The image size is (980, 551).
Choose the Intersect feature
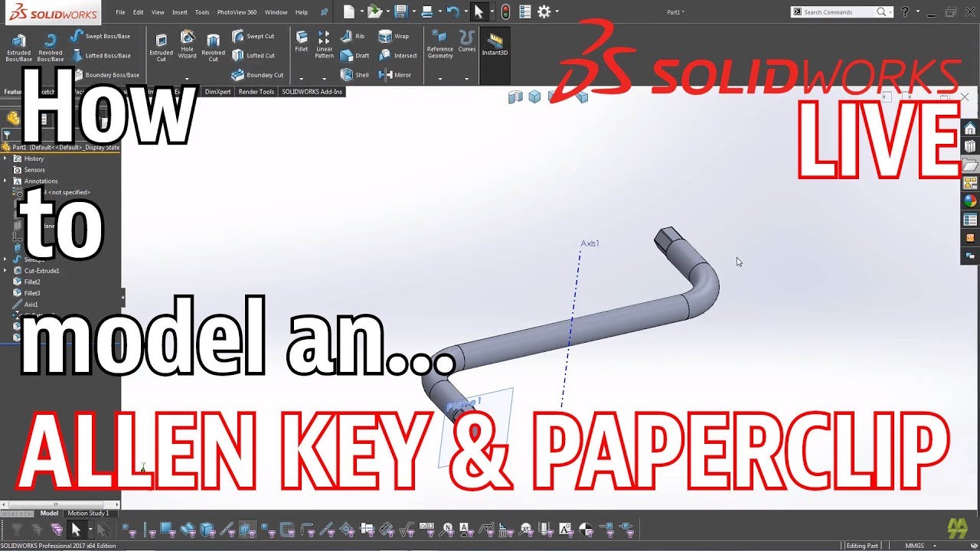pos(398,56)
